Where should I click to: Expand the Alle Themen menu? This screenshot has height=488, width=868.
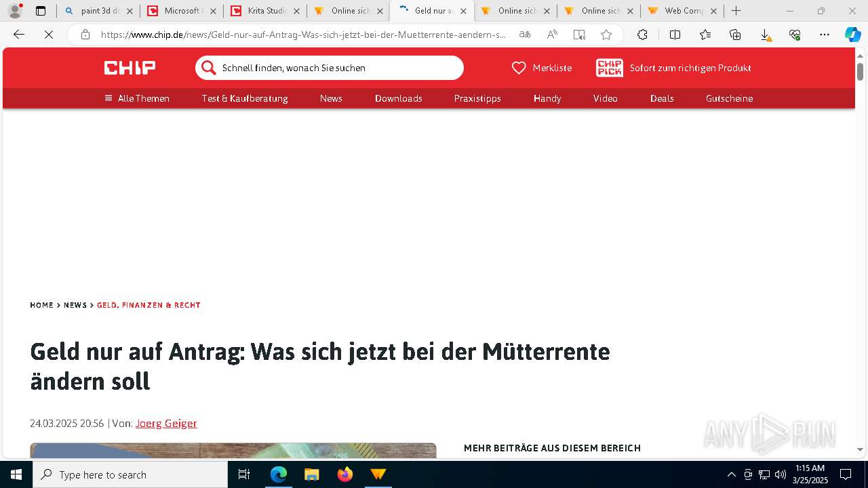pos(137,98)
